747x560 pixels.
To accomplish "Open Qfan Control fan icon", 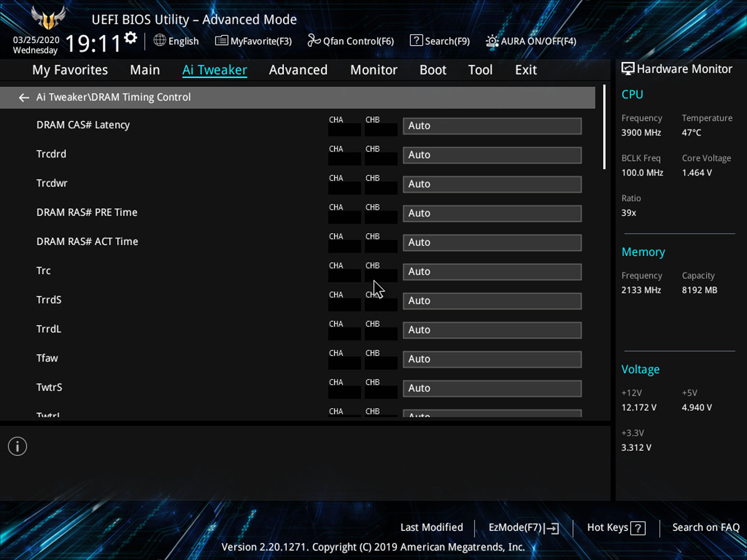I will coord(314,40).
